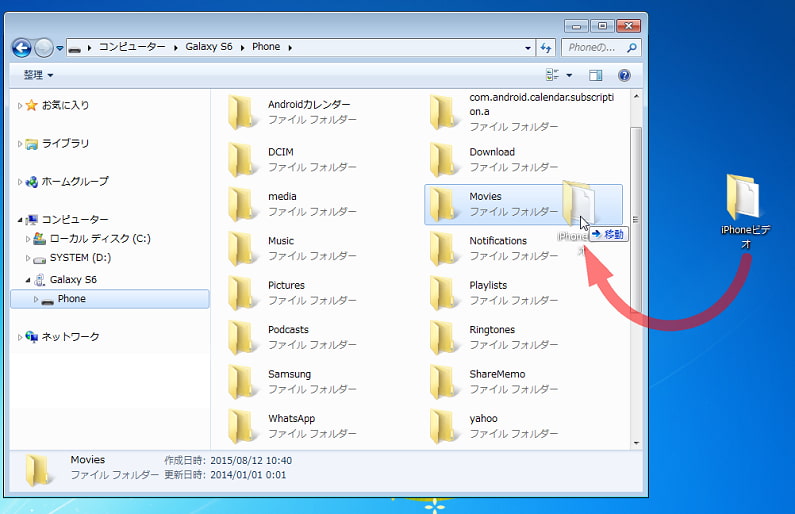Click the 更新日時 value 2014/01/01 0:01
The width and height of the screenshot is (795, 514).
248,475
